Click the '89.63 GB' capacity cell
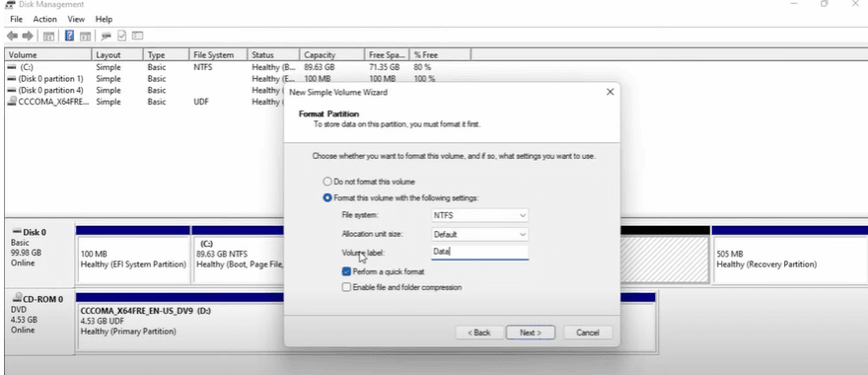The image size is (868, 375). pyautogui.click(x=320, y=67)
